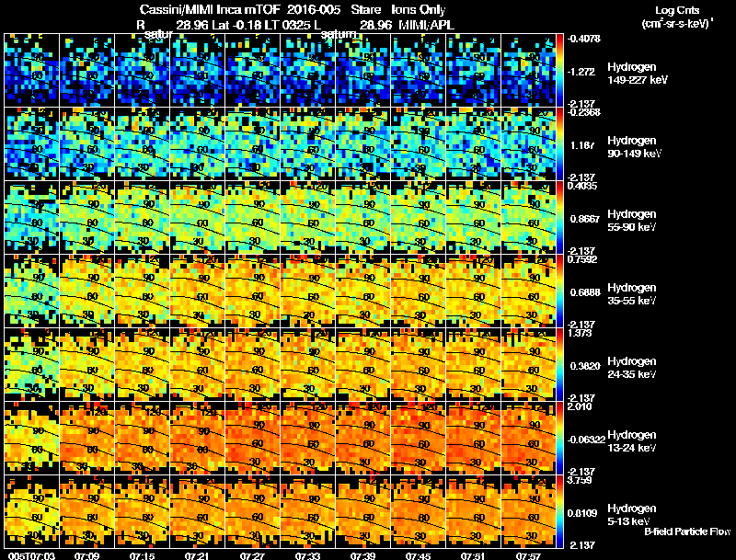Click the '07:09' time axis label
The width and height of the screenshot is (736, 560).
pyautogui.click(x=86, y=556)
